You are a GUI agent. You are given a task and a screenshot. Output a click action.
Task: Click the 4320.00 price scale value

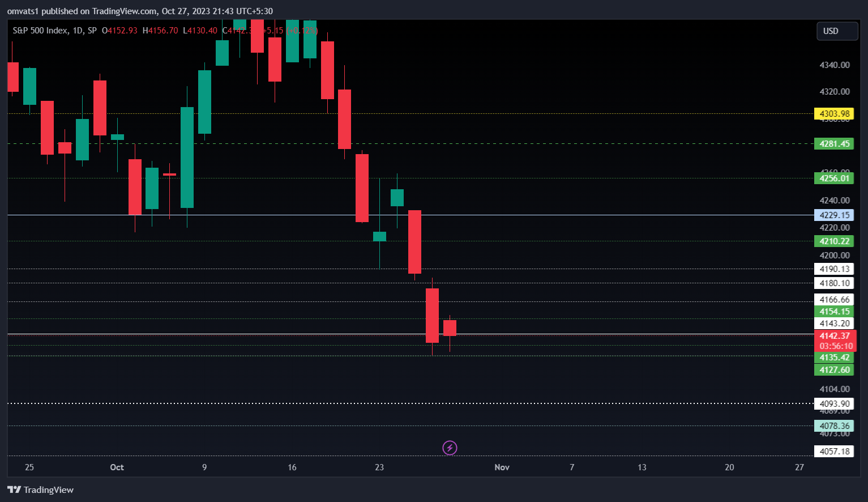tap(834, 92)
